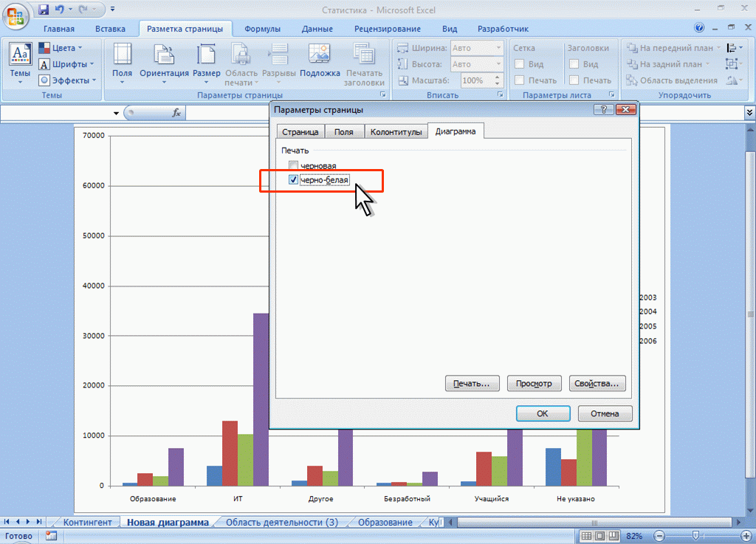The height and width of the screenshot is (544, 756).
Task: Switch to Page Layout view in status bar
Action: 599,536
